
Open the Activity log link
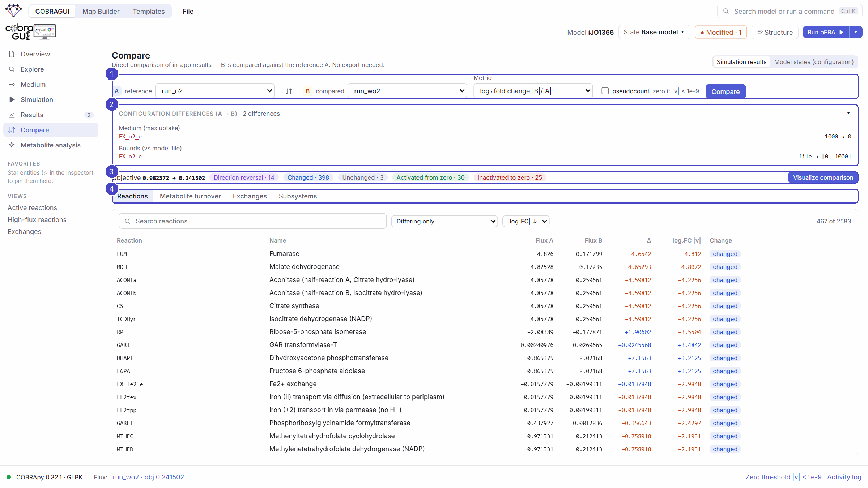point(844,477)
